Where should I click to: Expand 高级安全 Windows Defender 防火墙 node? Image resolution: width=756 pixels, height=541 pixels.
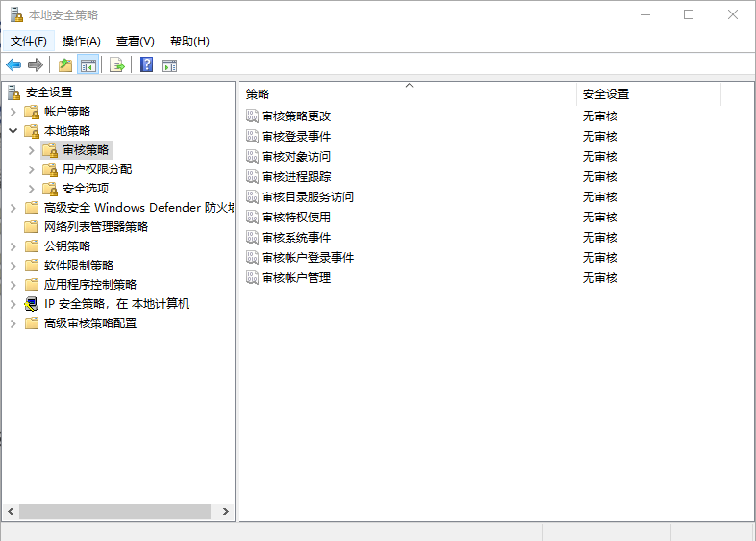point(13,208)
